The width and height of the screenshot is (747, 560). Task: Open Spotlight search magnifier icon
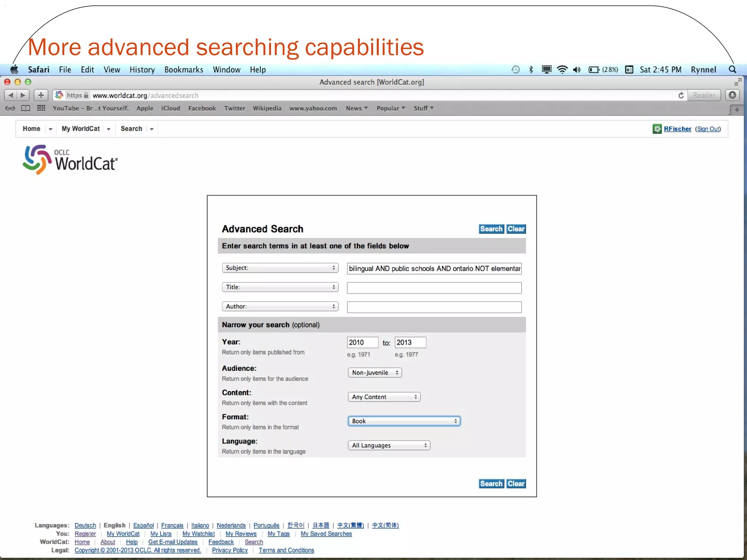point(732,69)
